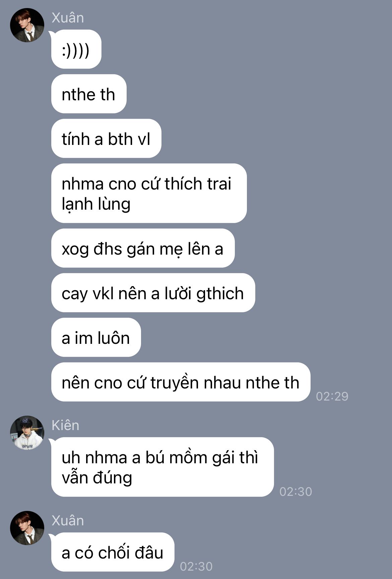This screenshot has height=579, width=392.
Task: Tap the bottom Xuân sender name
Action: [x=68, y=520]
